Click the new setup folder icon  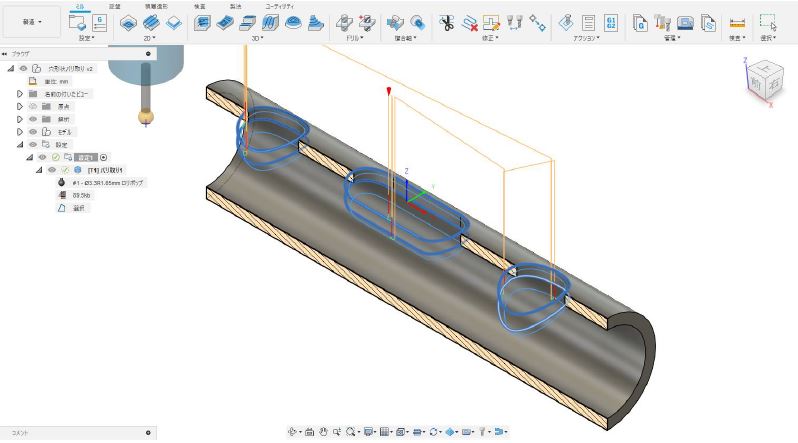(x=76, y=22)
